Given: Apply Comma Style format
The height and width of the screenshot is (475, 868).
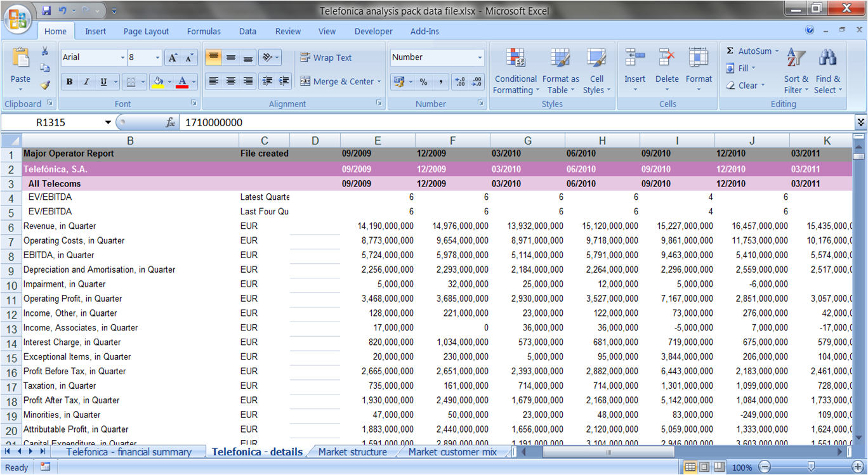Looking at the screenshot, I should point(440,82).
